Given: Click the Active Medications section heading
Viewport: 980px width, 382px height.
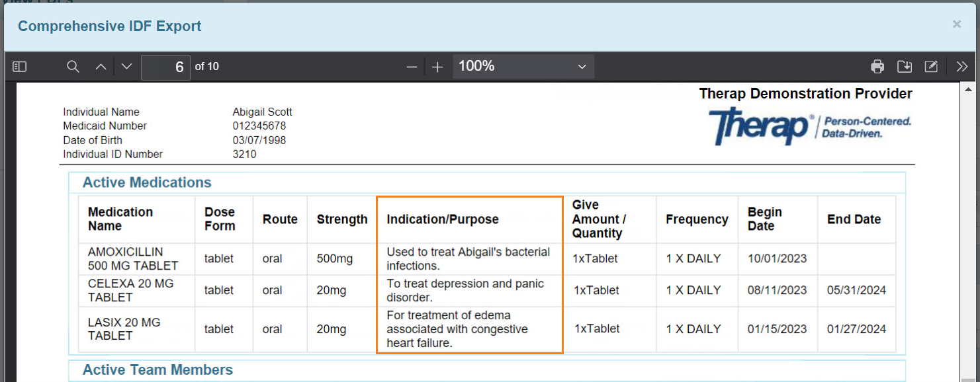Looking at the screenshot, I should [x=147, y=182].
